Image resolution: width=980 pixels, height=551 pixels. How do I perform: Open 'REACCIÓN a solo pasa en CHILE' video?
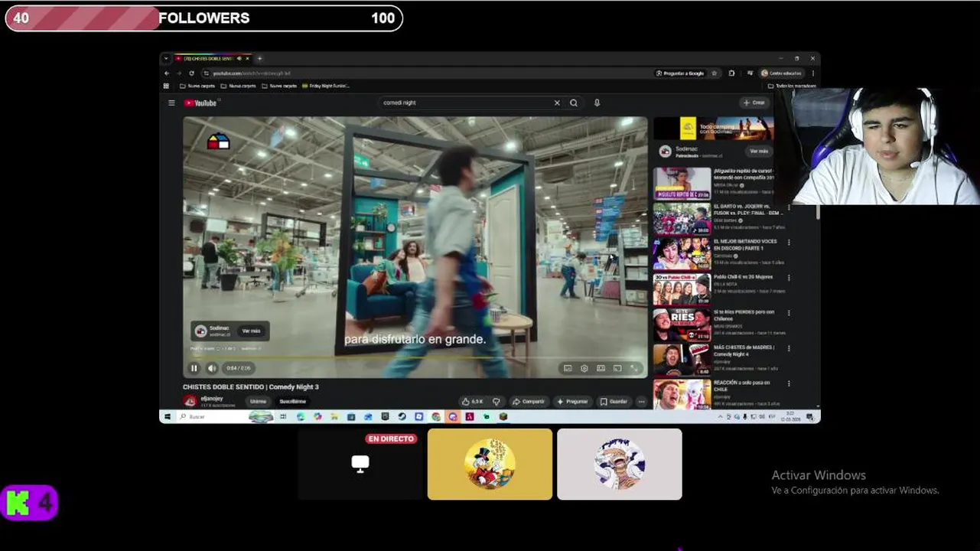(x=682, y=394)
